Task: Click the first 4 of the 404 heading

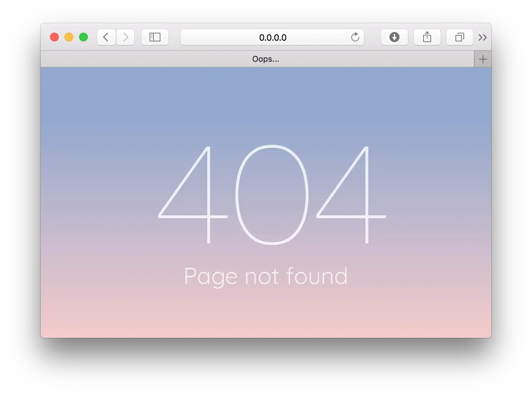Action: click(193, 195)
